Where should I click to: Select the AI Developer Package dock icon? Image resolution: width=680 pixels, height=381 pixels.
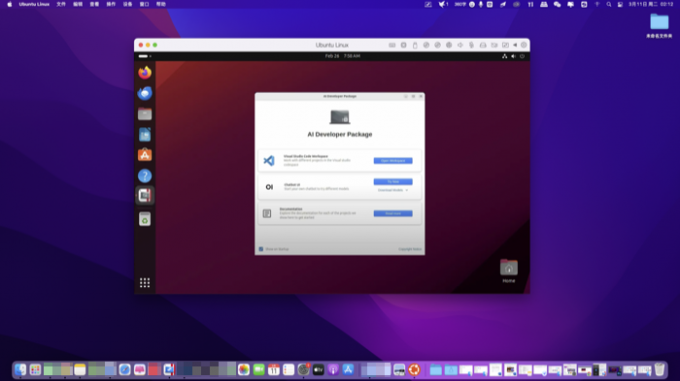(145, 195)
